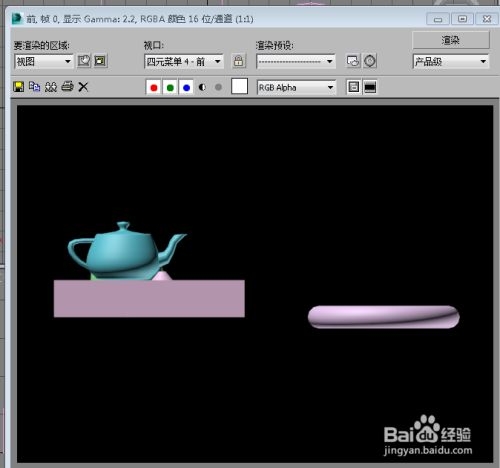
Task: Toggle the UI black frame icon
Action: 370,87
